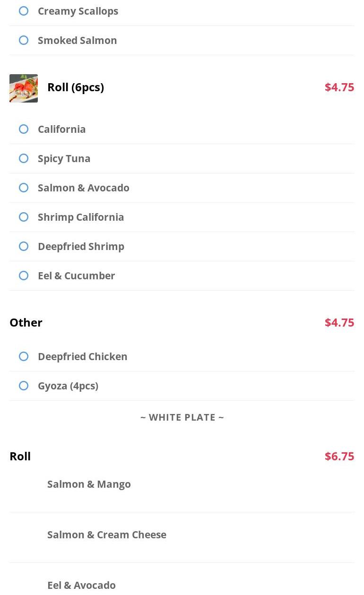
Task: Open the Eel & Avocado item
Action: (x=81, y=585)
